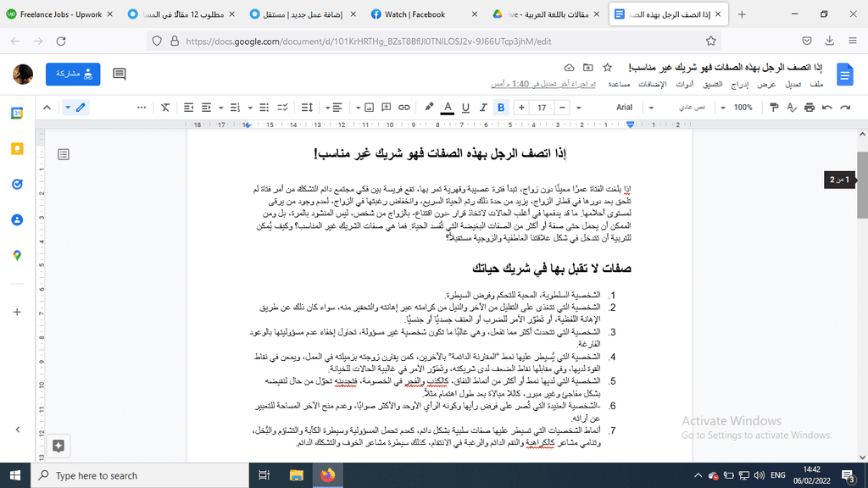This screenshot has height=488, width=868.
Task: Open the Insert image dropdown arrow
Action: pyautogui.click(x=359, y=108)
